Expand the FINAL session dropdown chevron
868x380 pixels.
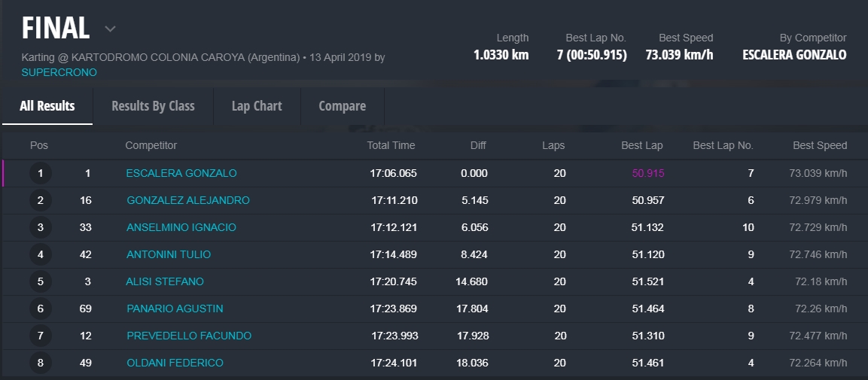point(110,29)
